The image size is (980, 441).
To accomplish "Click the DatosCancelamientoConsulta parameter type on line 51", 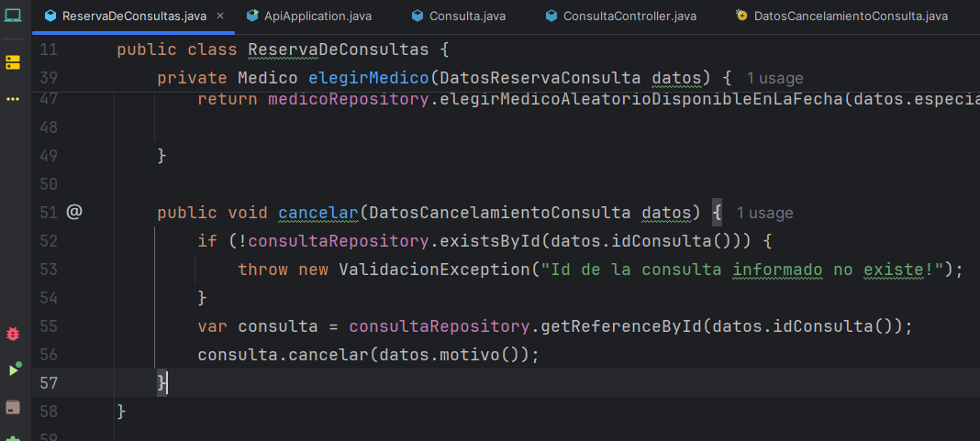I will (x=500, y=213).
